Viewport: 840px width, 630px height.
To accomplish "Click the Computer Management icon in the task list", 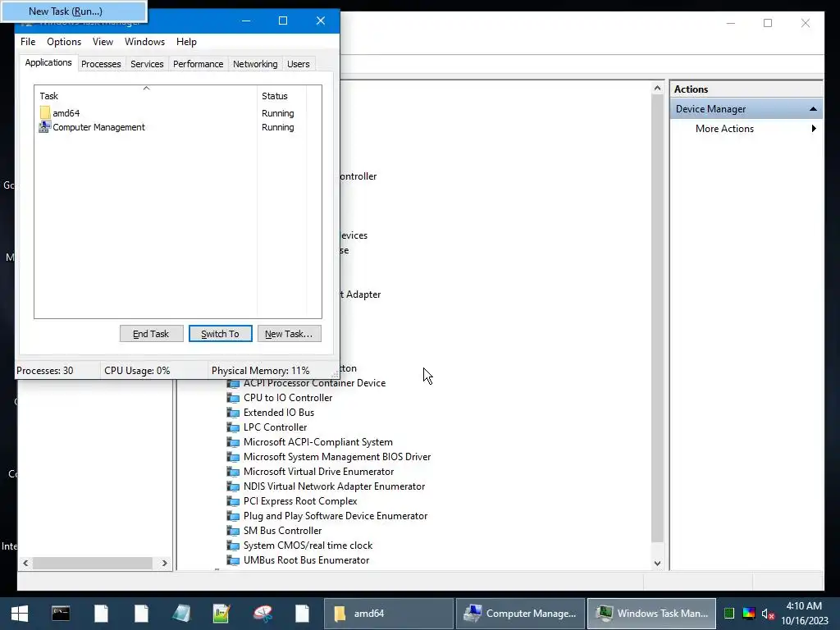I will pos(44,127).
